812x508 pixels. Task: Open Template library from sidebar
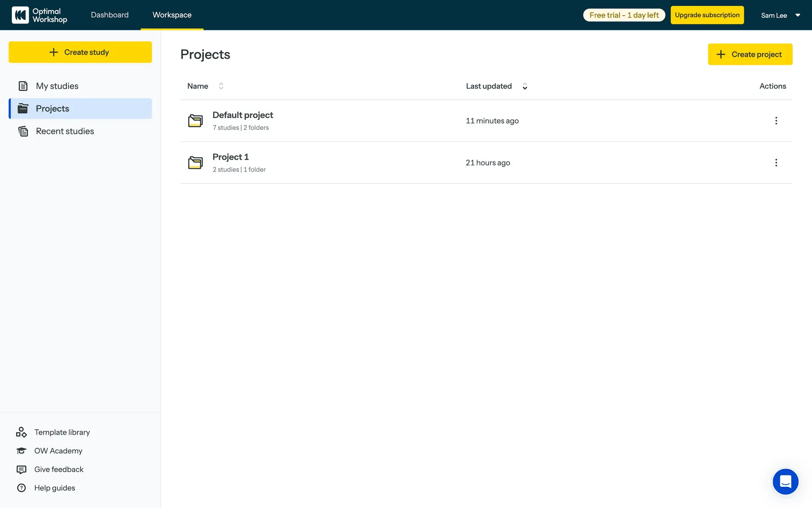[62, 432]
